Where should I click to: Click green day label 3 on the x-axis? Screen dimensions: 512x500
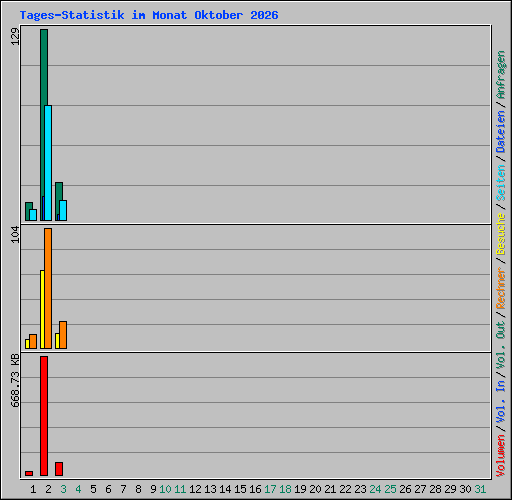(x=63, y=489)
